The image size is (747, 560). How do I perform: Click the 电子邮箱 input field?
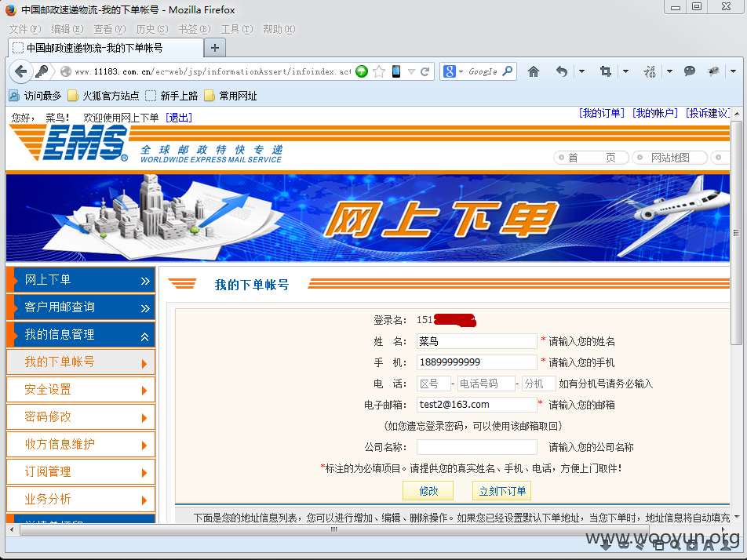click(477, 404)
